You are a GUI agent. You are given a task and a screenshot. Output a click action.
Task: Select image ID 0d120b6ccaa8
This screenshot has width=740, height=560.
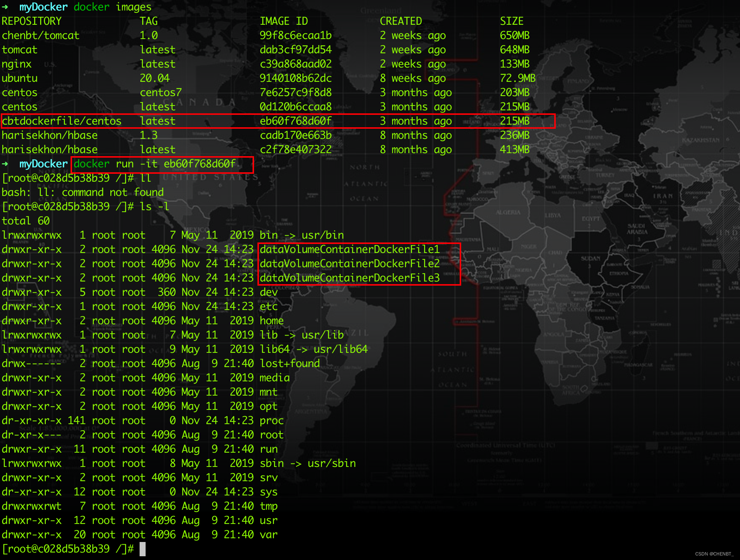296,107
